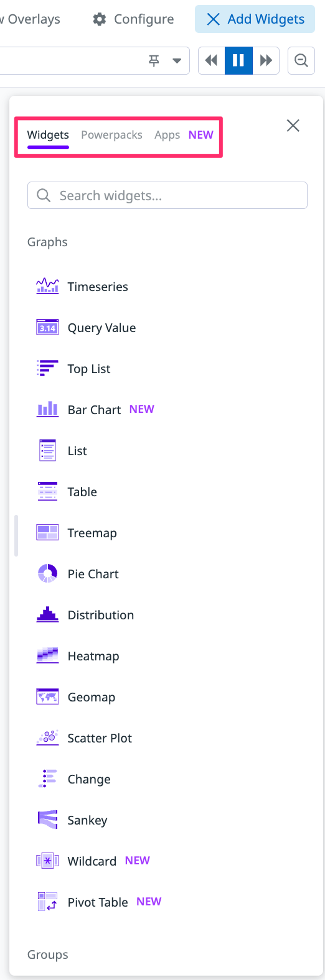Add a Treemap widget

pos(77,533)
